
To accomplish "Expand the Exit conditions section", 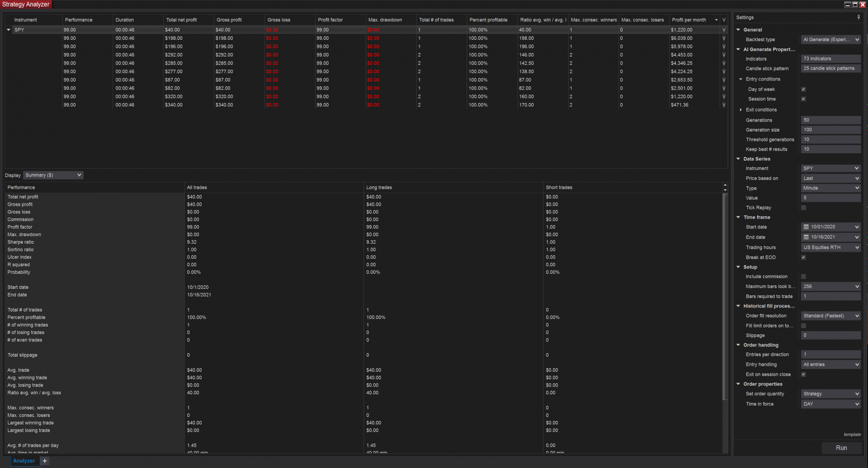I will coord(741,109).
